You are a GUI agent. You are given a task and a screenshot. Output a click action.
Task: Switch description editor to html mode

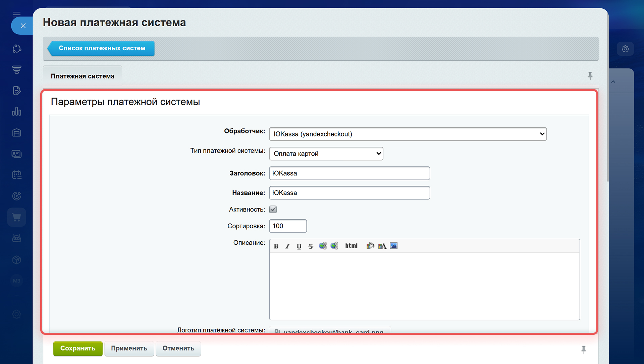[x=351, y=246]
